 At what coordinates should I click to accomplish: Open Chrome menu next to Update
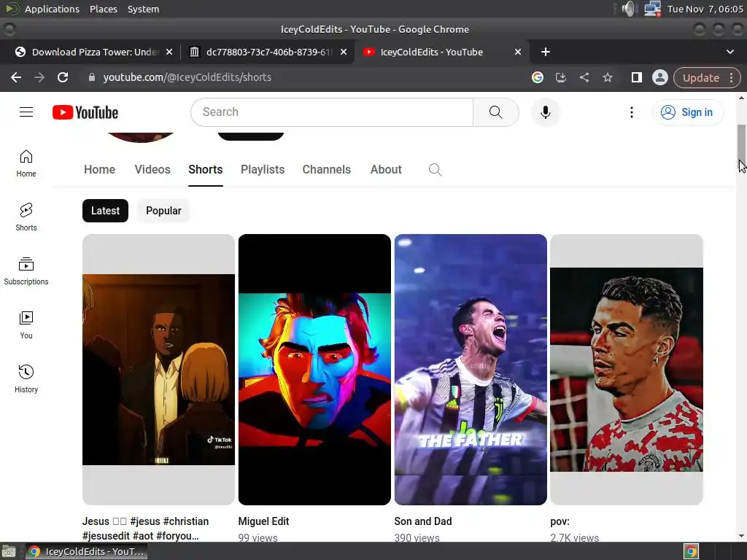(x=732, y=77)
